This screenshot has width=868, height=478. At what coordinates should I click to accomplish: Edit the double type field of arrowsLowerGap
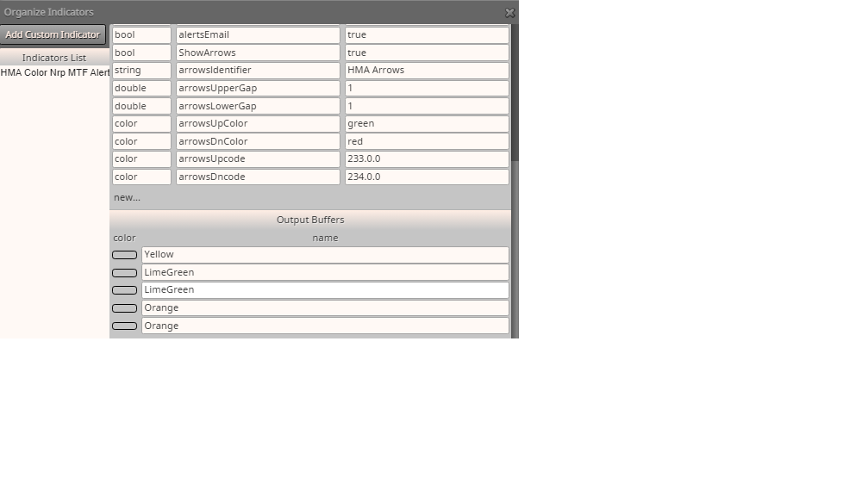(141, 106)
